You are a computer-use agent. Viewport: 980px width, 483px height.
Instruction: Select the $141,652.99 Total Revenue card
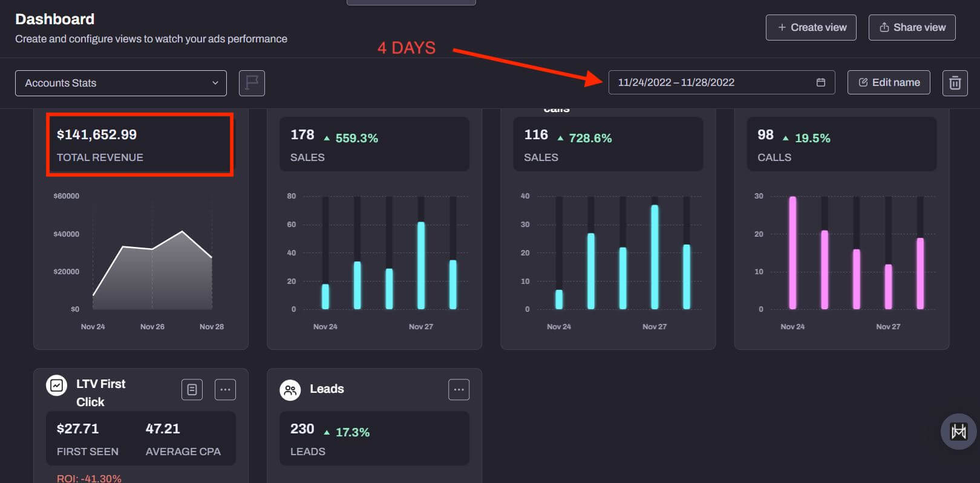click(140, 145)
